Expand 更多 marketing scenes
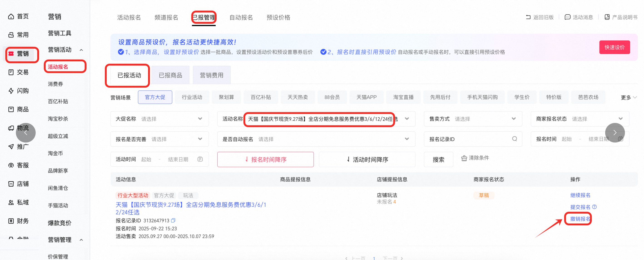Screen dimensions: 644x260 629,97
